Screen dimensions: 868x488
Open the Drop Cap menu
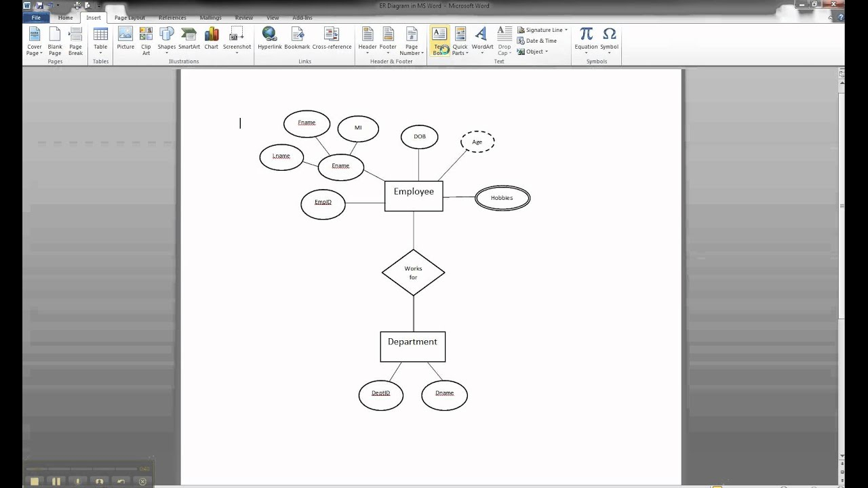coord(505,41)
